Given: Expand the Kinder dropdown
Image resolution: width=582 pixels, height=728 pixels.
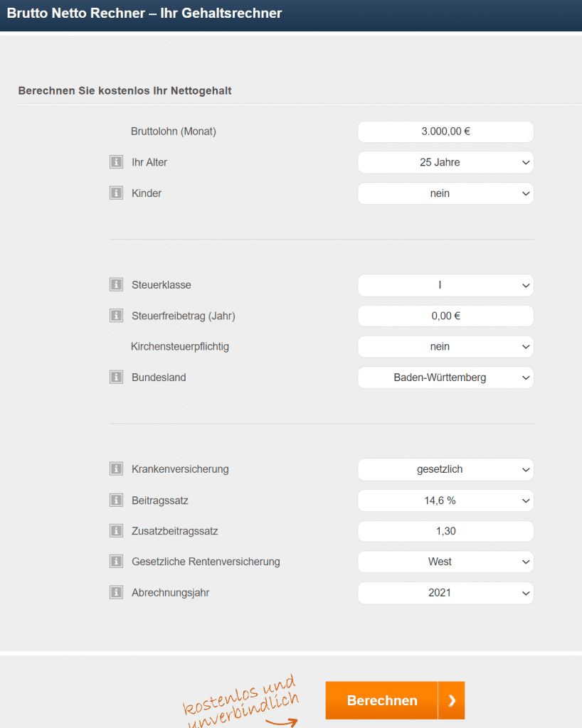Looking at the screenshot, I should pos(445,193).
